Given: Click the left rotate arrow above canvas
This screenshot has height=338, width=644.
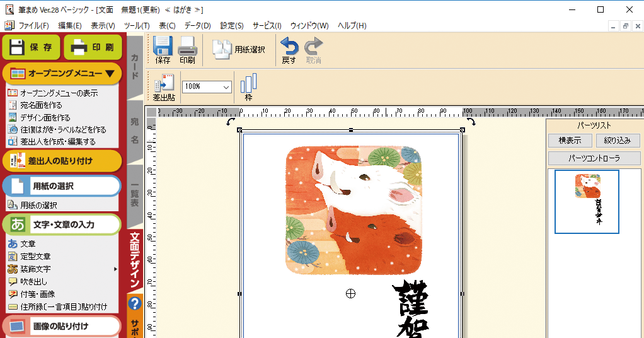Looking at the screenshot, I should tap(231, 121).
